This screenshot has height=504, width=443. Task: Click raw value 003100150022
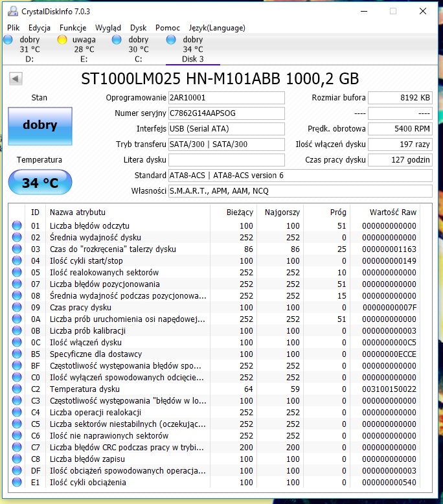389,389
